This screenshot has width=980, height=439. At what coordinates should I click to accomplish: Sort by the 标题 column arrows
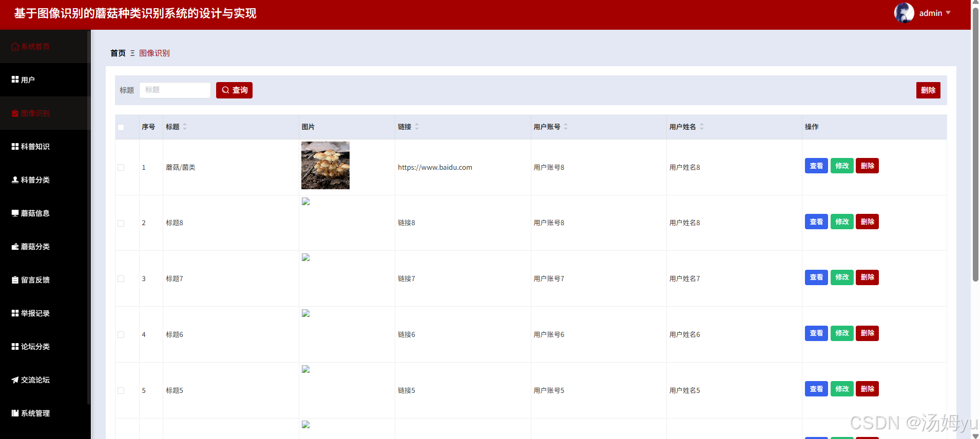(x=185, y=127)
